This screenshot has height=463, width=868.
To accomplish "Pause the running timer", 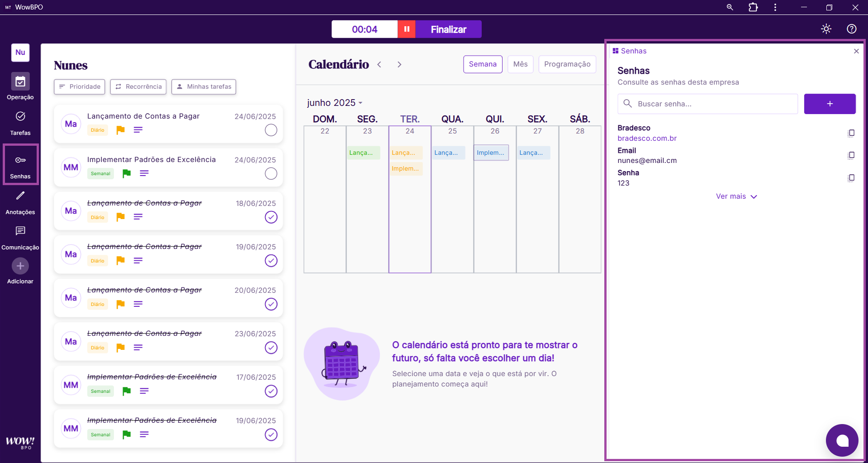I will click(x=407, y=29).
